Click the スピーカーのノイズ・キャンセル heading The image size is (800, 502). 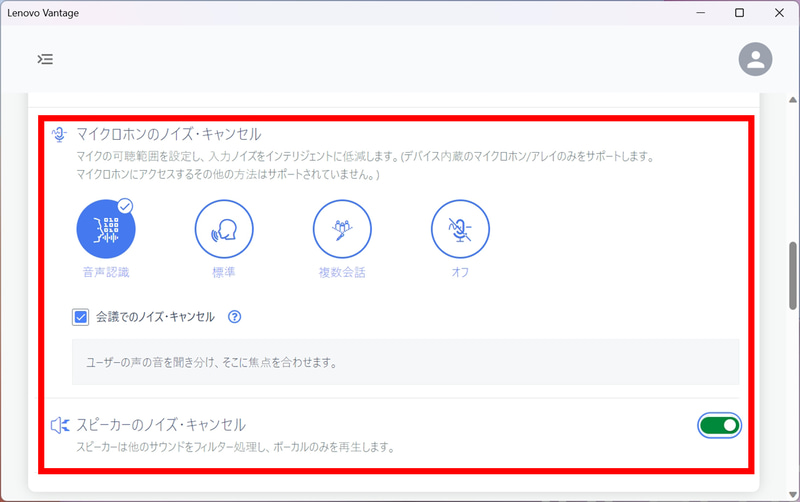pyautogui.click(x=161, y=425)
